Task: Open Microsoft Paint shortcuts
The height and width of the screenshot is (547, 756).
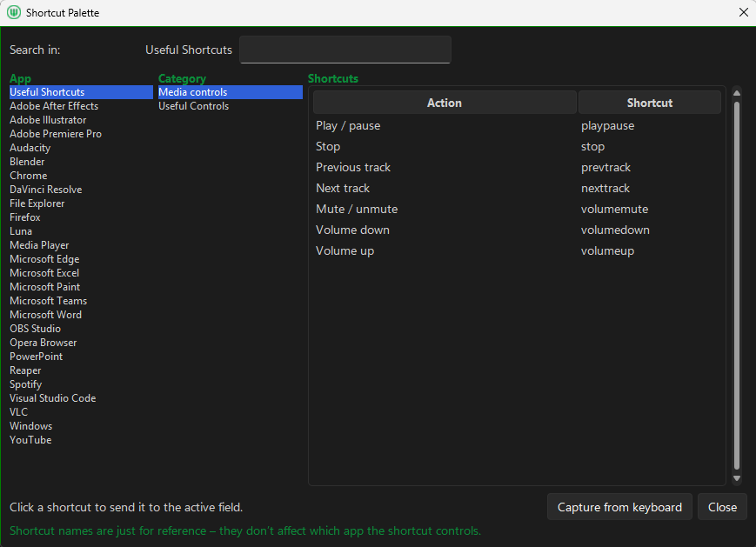Action: pyautogui.click(x=45, y=288)
